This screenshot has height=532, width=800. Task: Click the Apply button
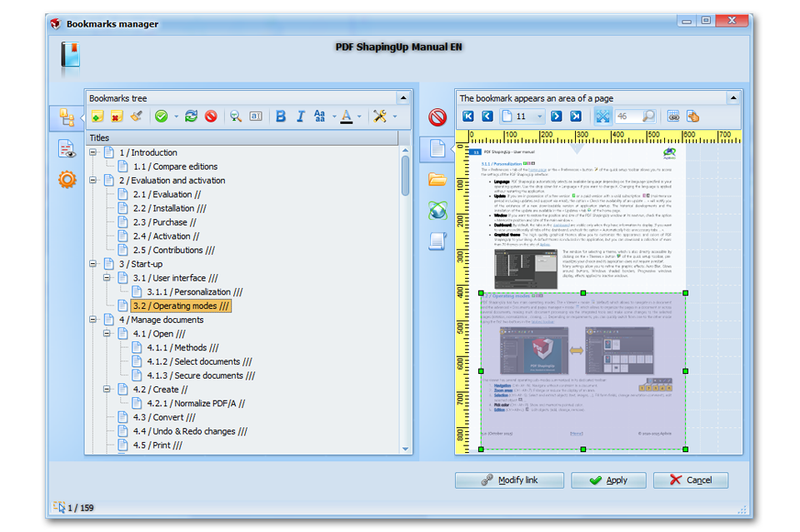(608, 480)
